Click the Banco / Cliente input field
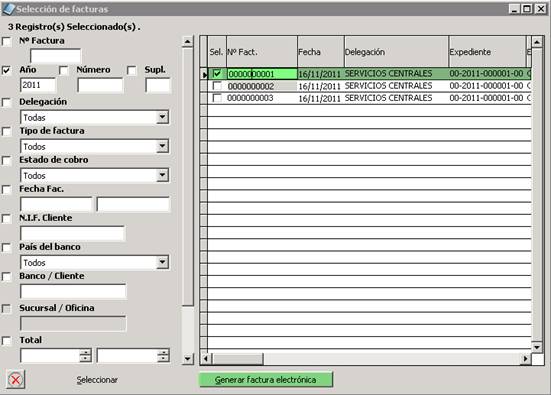551x395 pixels. click(73, 291)
